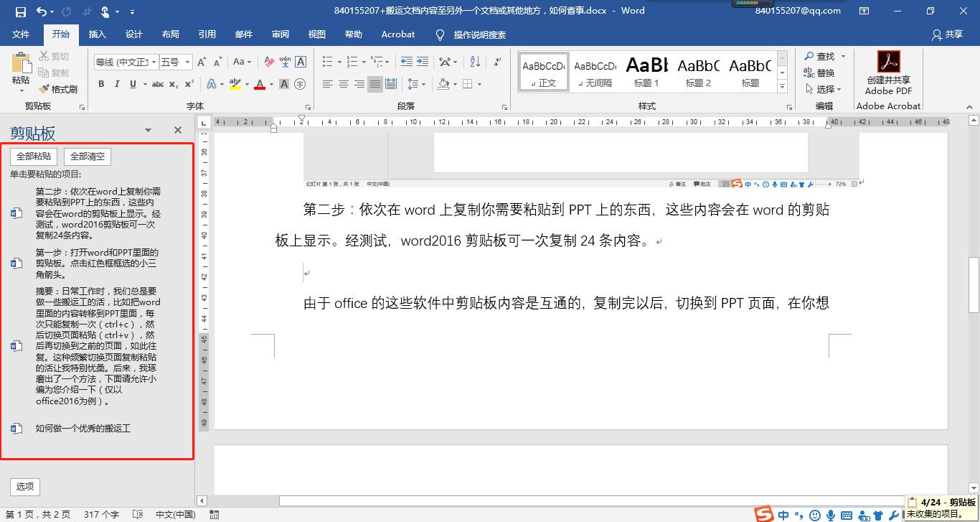
Task: Open the 文件 (File) menu
Action: pos(21,34)
